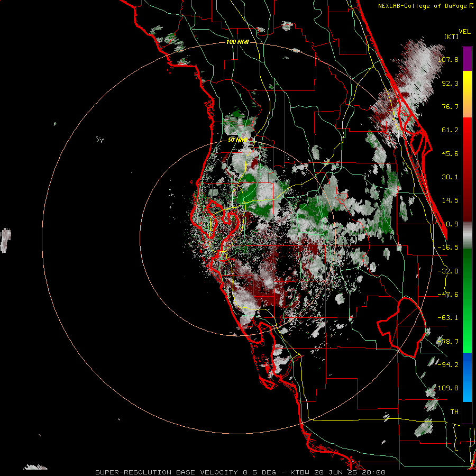
Task: Click the 45.6 scale label
Action: [x=450, y=153]
